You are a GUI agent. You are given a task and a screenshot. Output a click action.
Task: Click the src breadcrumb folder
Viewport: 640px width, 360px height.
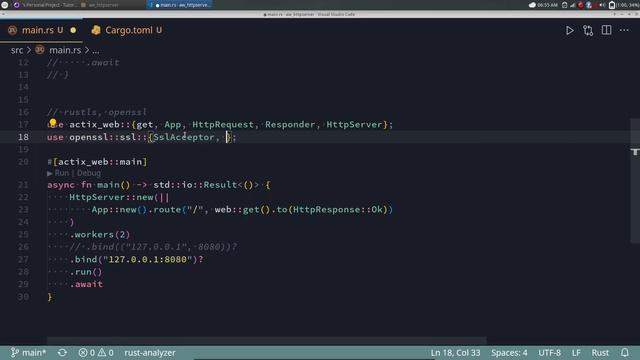pos(17,50)
